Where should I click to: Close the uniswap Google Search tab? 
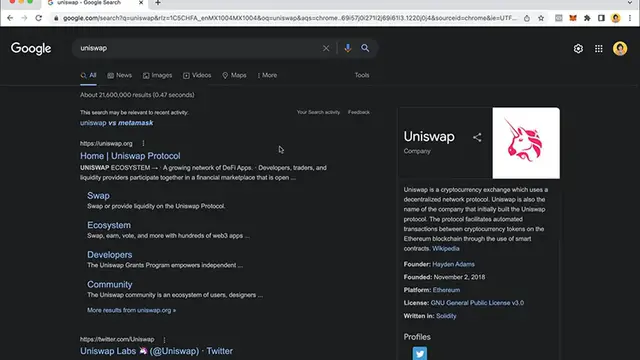pyautogui.click(x=141, y=3)
